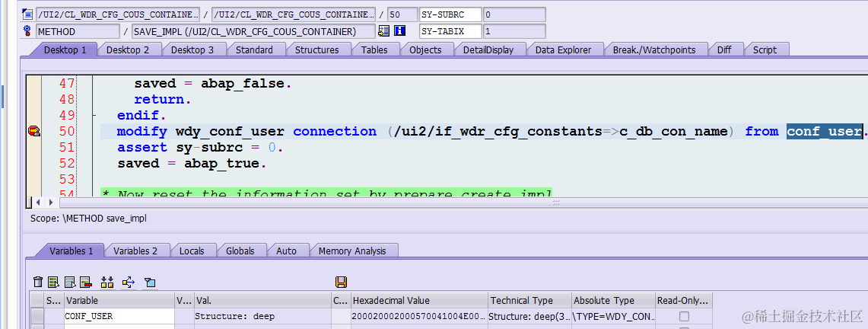Select the Locals tab

[x=192, y=251]
